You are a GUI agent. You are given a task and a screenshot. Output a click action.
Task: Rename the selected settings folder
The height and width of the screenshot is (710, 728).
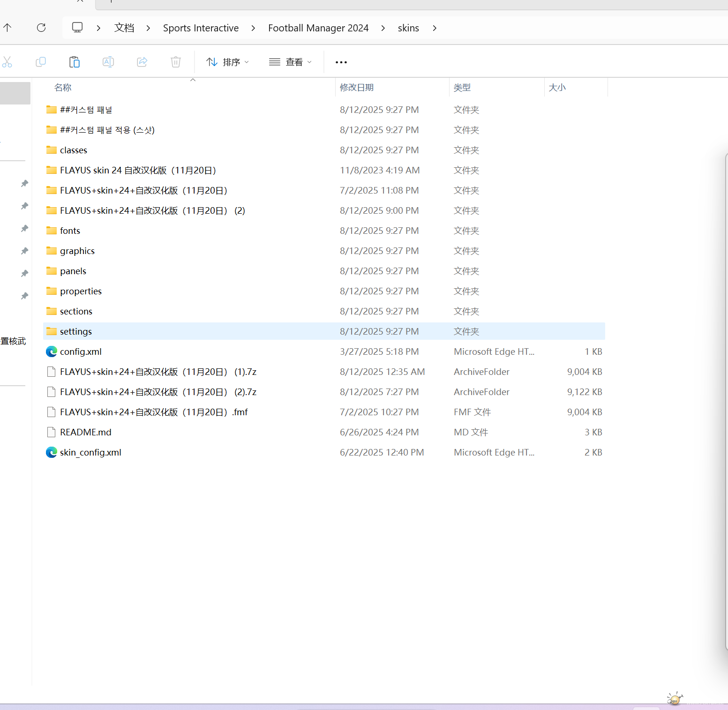(108, 61)
